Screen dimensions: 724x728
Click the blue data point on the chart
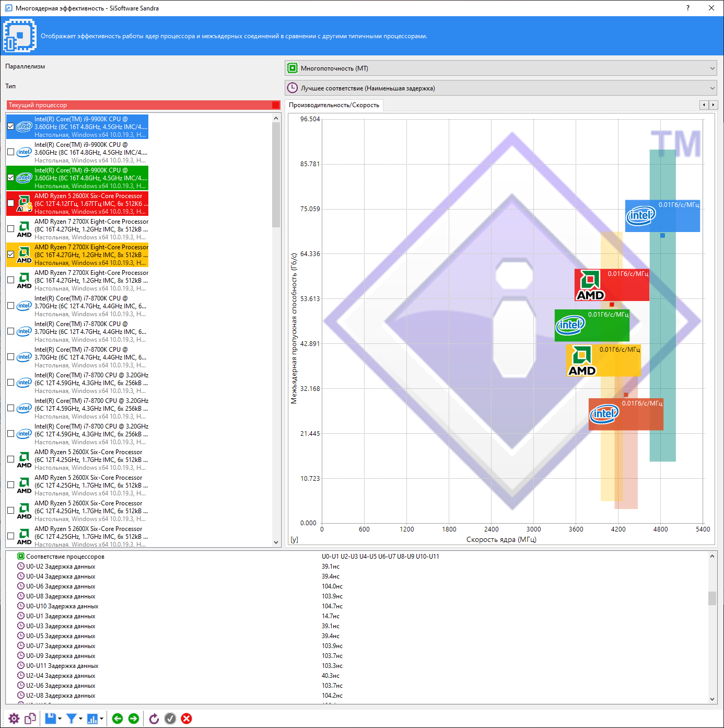click(x=662, y=236)
